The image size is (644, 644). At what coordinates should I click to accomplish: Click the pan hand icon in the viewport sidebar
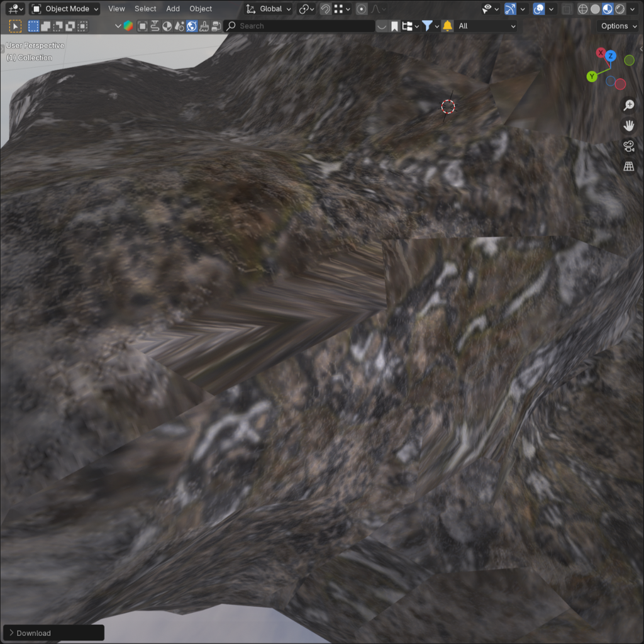(x=629, y=125)
